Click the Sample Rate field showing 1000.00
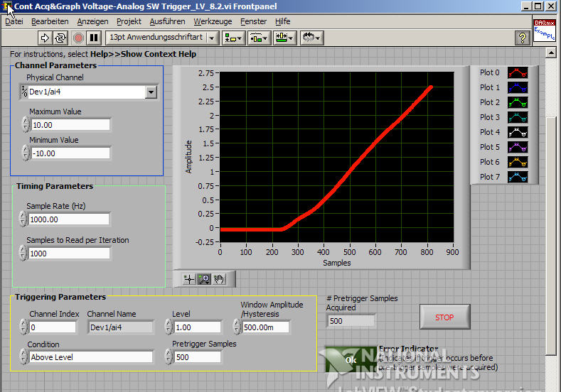 tap(69, 219)
